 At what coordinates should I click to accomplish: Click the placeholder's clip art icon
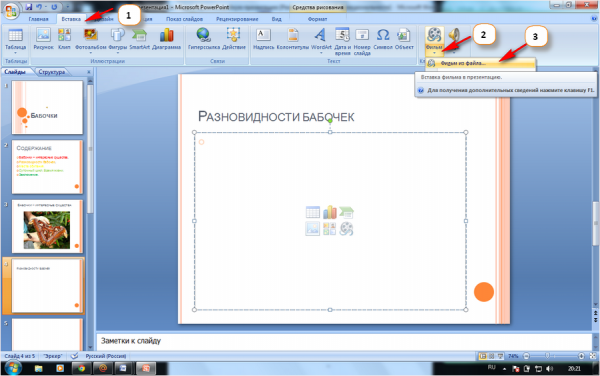pos(329,229)
